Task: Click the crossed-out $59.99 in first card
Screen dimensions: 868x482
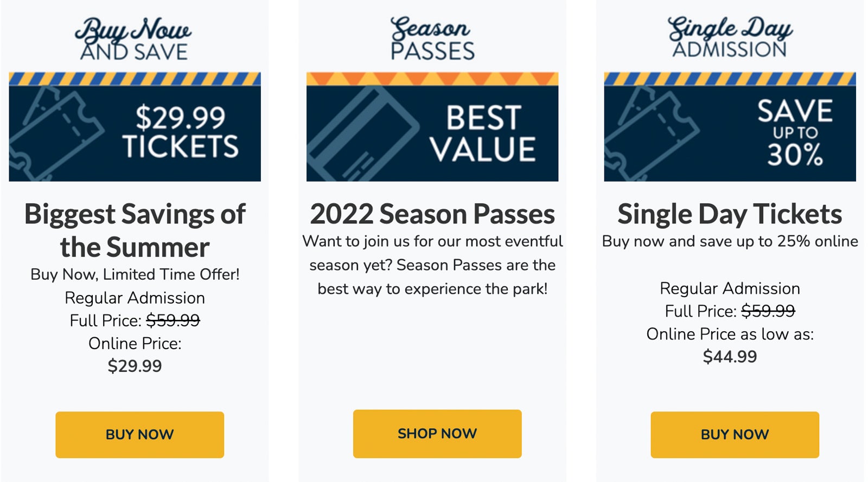Action: 173,320
